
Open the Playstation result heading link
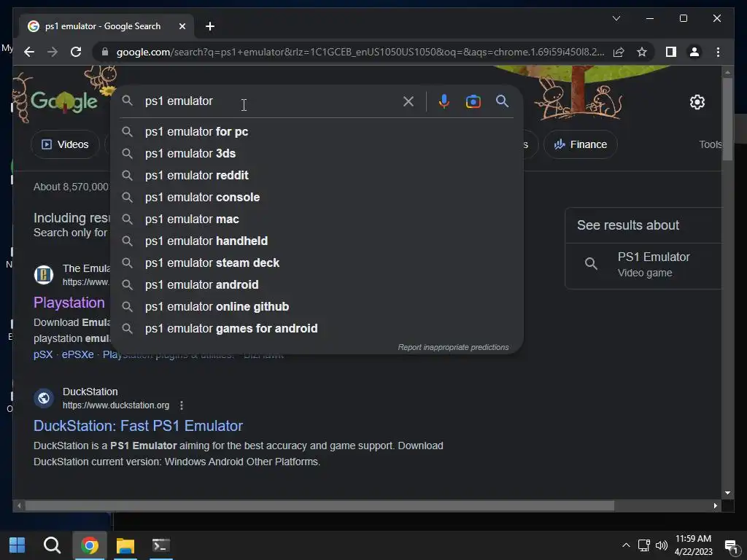pos(69,303)
